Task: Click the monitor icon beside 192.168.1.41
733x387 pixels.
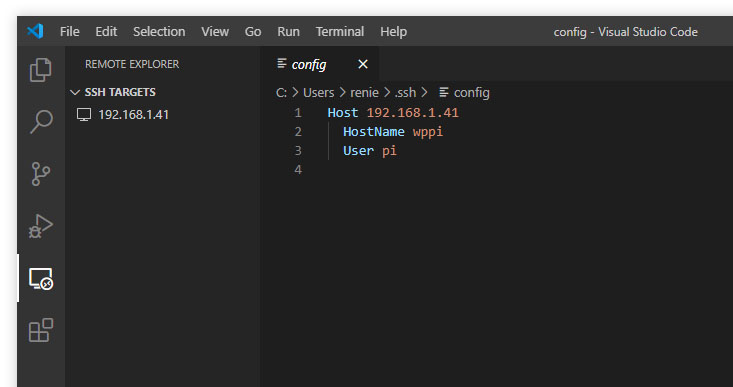Action: click(x=84, y=115)
